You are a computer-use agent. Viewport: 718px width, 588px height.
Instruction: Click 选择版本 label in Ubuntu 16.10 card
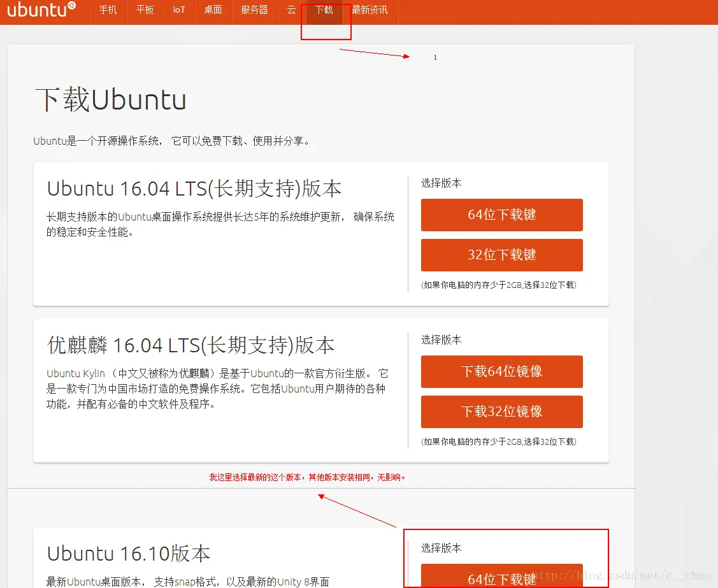pyautogui.click(x=442, y=548)
